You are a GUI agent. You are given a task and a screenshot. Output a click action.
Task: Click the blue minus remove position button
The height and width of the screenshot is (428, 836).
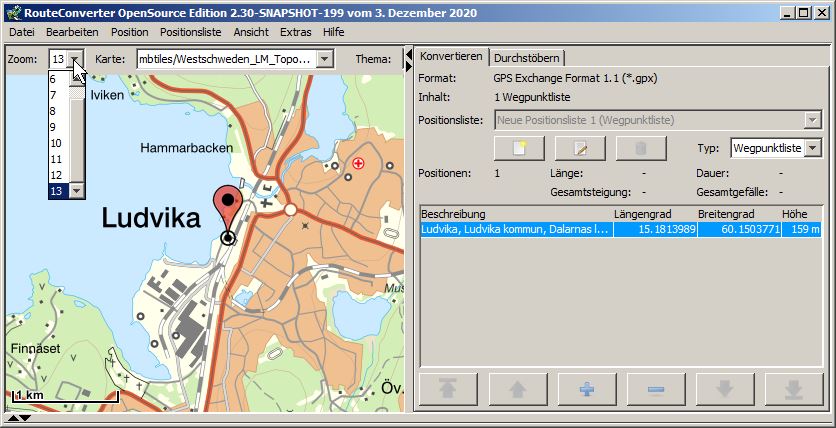[656, 389]
